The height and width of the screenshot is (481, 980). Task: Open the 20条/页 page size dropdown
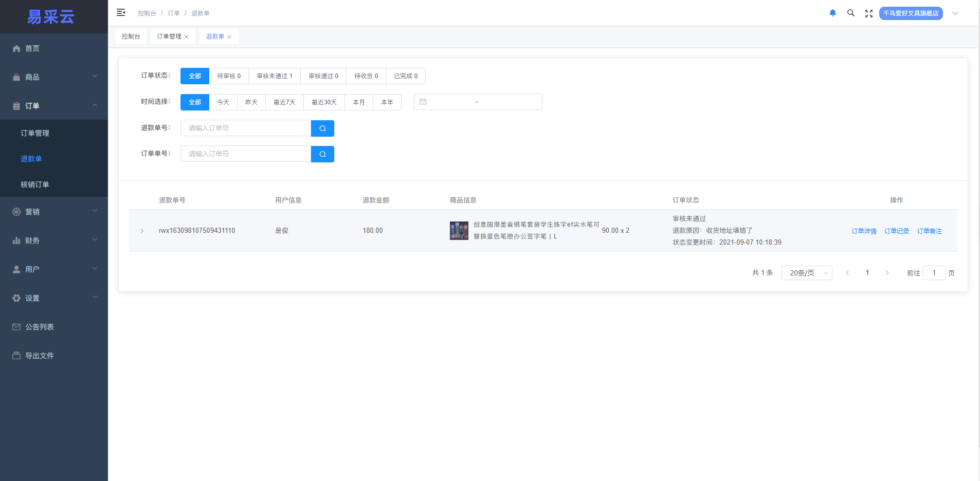(806, 273)
